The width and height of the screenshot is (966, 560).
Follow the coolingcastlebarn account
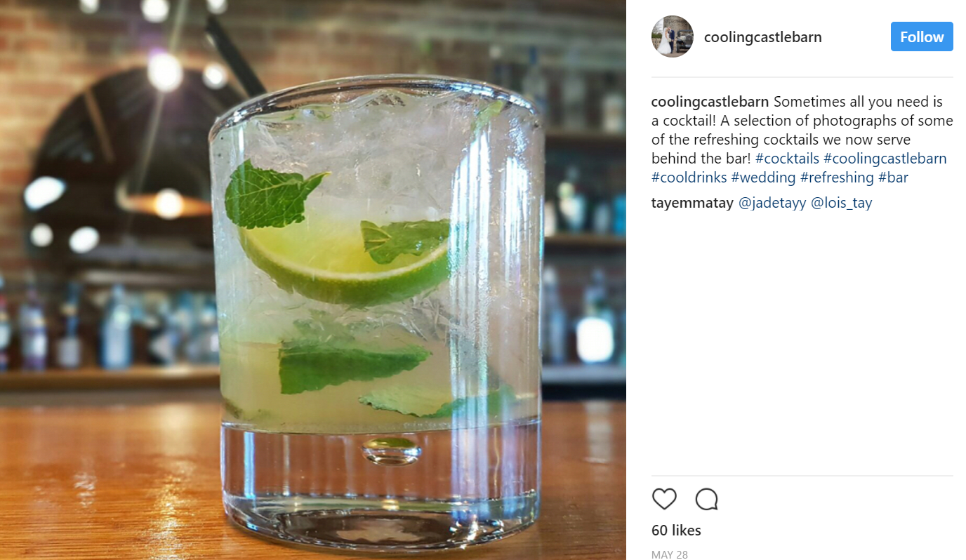(x=922, y=36)
